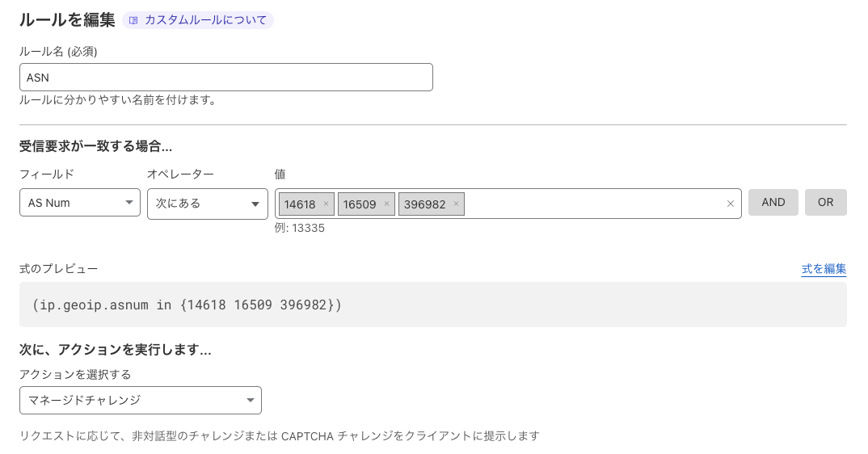The width and height of the screenshot is (868, 454).
Task: Click the 14618 tag label
Action: point(300,204)
